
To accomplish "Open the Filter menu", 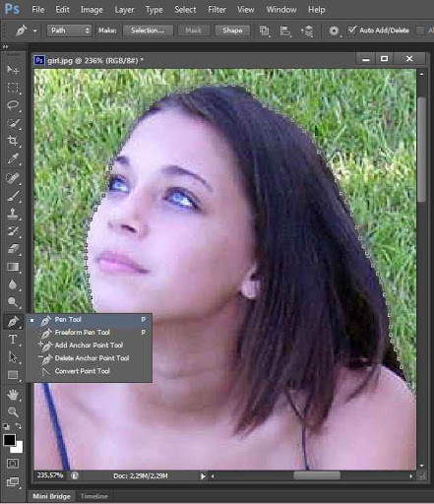I will [217, 10].
